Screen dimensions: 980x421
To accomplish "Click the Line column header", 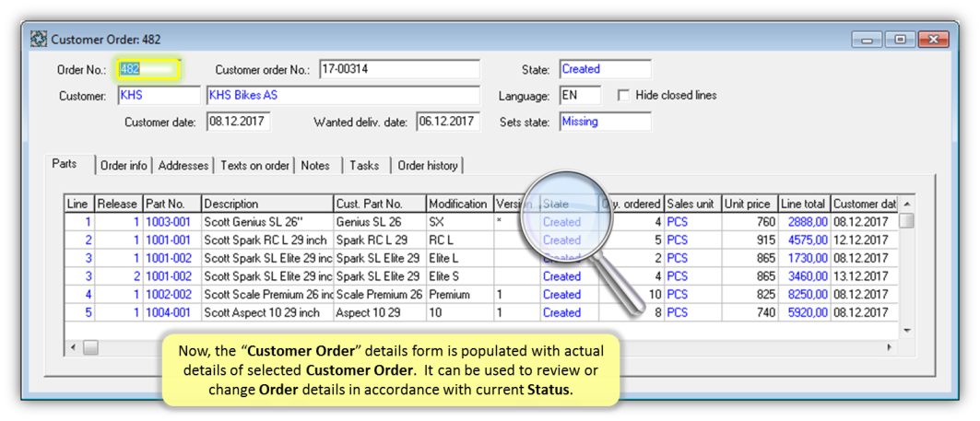I will pos(79,204).
